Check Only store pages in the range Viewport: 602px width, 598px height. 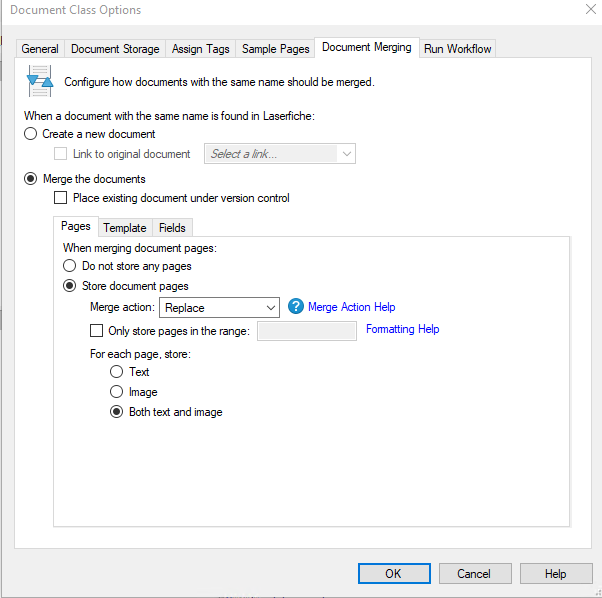pyautogui.click(x=96, y=330)
